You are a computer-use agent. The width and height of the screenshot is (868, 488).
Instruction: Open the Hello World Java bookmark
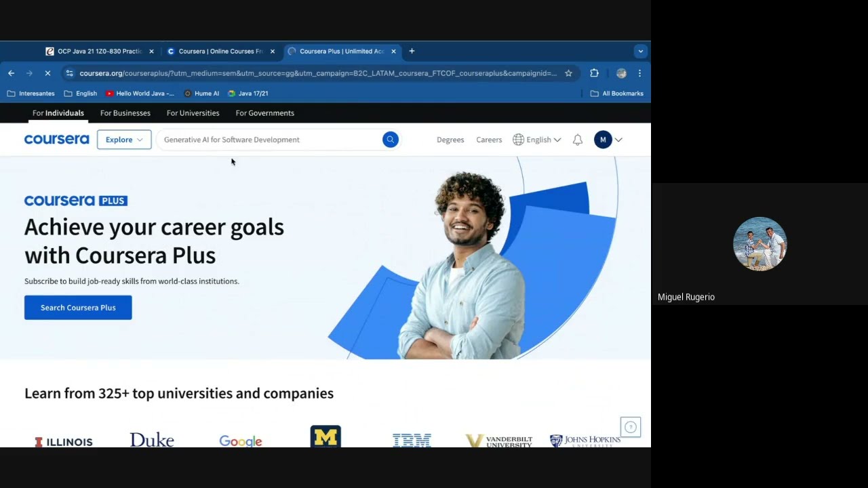[140, 94]
